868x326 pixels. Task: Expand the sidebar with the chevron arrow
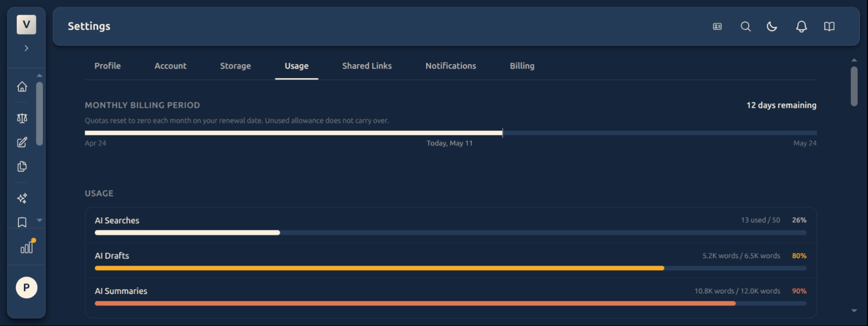pyautogui.click(x=26, y=48)
